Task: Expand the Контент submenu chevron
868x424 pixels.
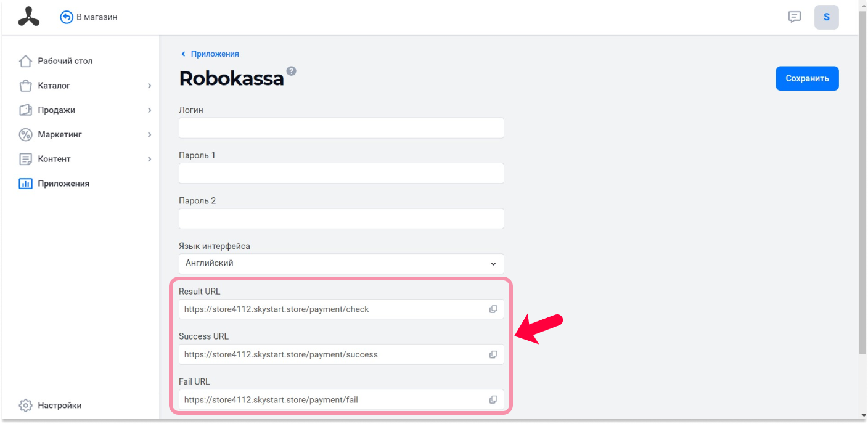Action: (x=149, y=159)
